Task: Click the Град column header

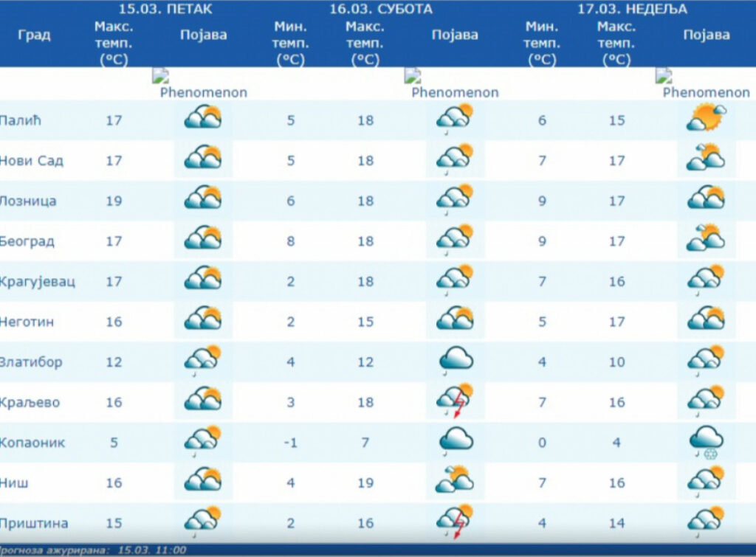Action: pyautogui.click(x=34, y=35)
